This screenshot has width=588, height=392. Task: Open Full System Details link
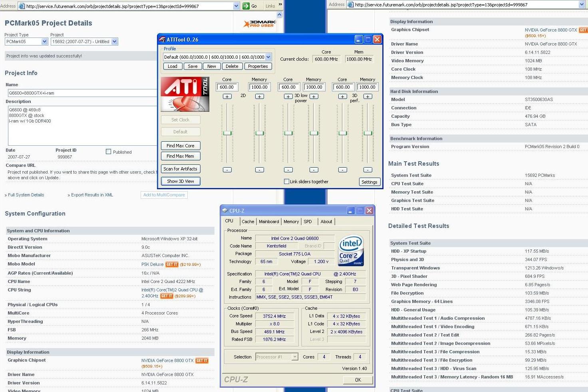[x=26, y=195]
